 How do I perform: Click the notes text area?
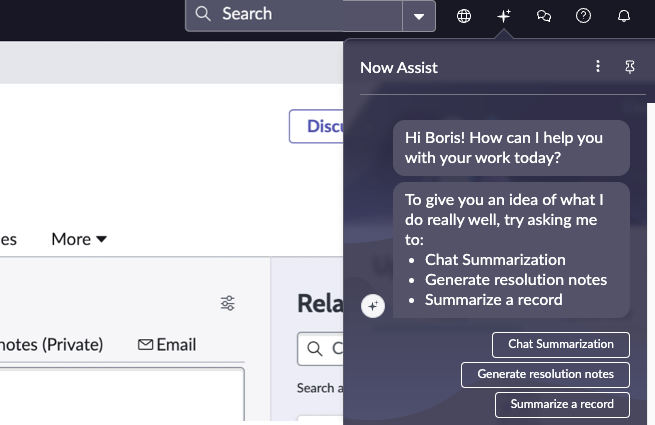[x=122, y=394]
